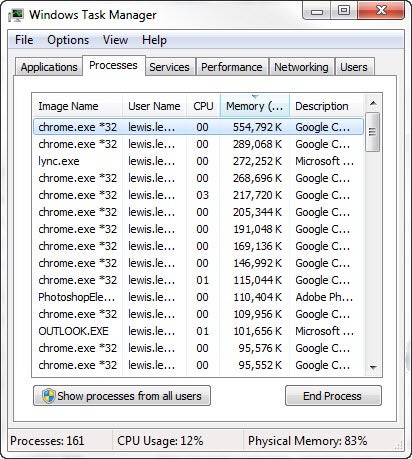This screenshot has width=412, height=459.
Task: Select chrome.exe row using 268,696 K
Action: [198, 178]
